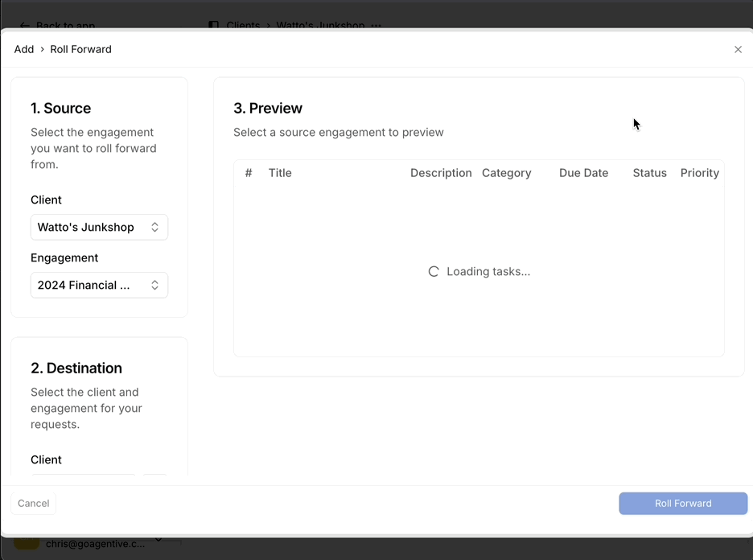Click the loading spinner icon
This screenshot has height=560, width=753.
(434, 272)
